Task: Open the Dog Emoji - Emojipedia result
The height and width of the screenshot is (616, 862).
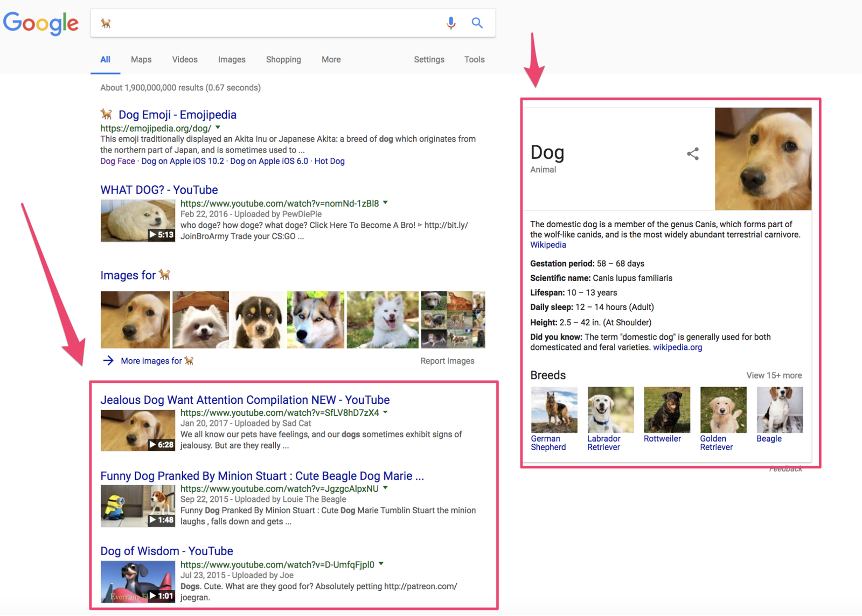Action: (177, 115)
